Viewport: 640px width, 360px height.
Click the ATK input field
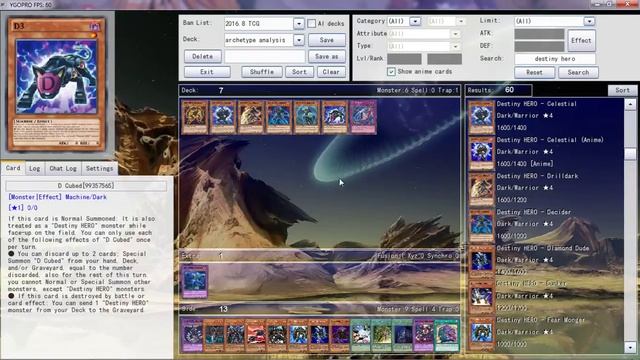click(539, 34)
